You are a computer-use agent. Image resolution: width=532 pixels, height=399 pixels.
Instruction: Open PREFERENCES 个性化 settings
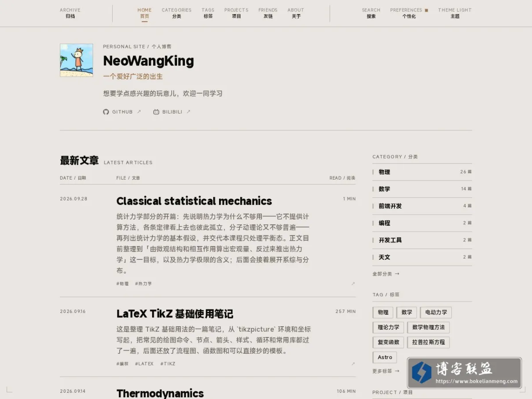[409, 13]
